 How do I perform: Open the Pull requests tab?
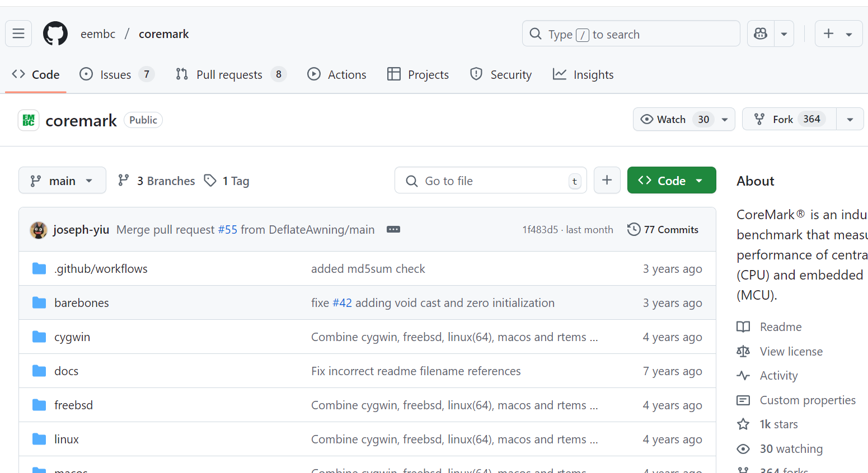(x=231, y=74)
